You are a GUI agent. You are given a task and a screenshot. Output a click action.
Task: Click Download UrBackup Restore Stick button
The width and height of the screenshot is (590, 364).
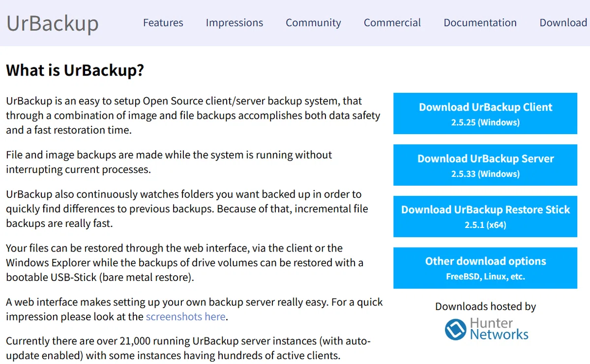[485, 217]
